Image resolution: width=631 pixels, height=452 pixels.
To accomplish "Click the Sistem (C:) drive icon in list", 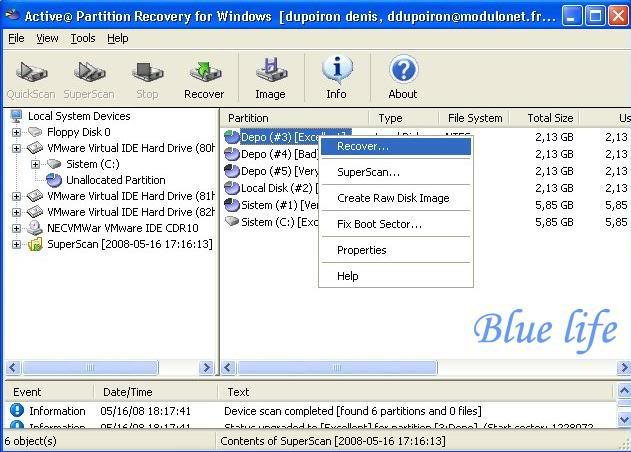I will click(232, 221).
